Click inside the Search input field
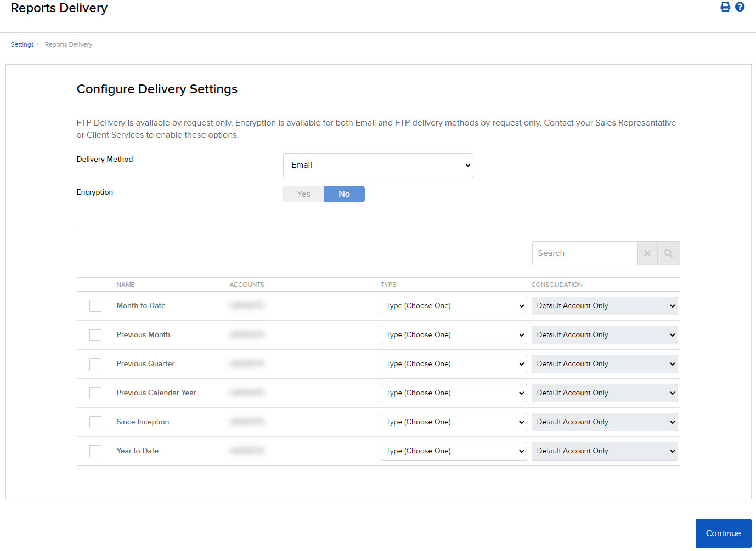 (x=584, y=253)
